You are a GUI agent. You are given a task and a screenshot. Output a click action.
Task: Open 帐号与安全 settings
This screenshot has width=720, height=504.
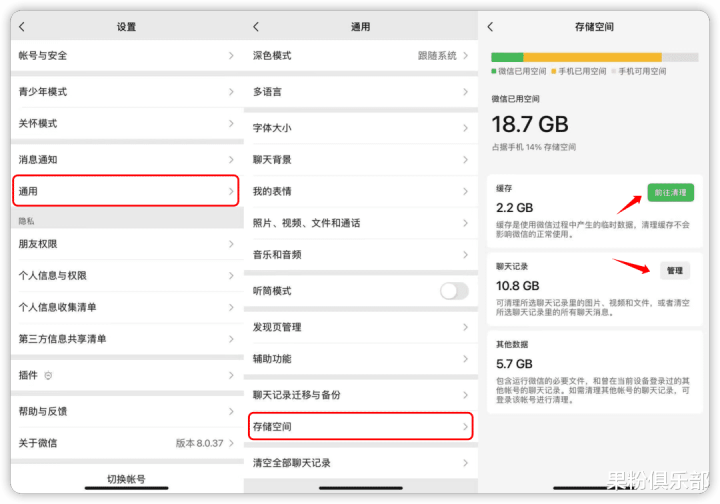pos(127,56)
